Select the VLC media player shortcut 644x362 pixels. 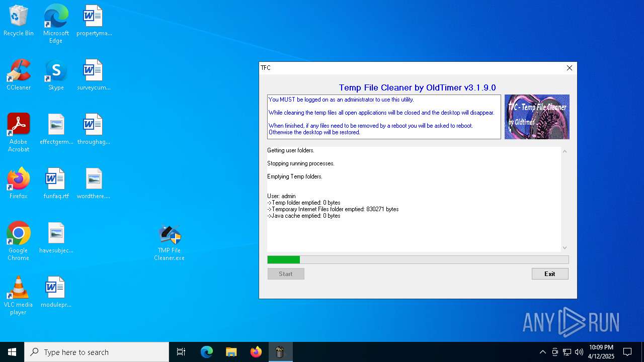(x=19, y=296)
